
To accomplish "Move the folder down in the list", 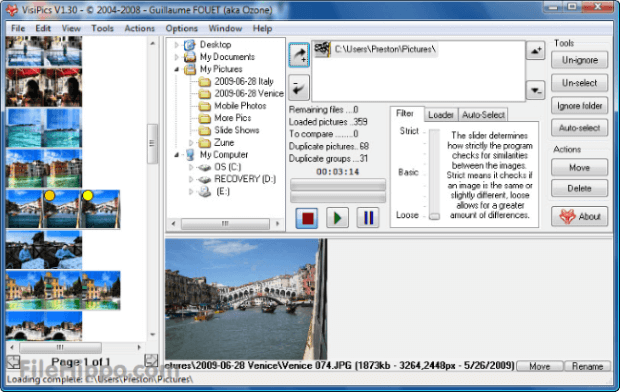I will 536,90.
